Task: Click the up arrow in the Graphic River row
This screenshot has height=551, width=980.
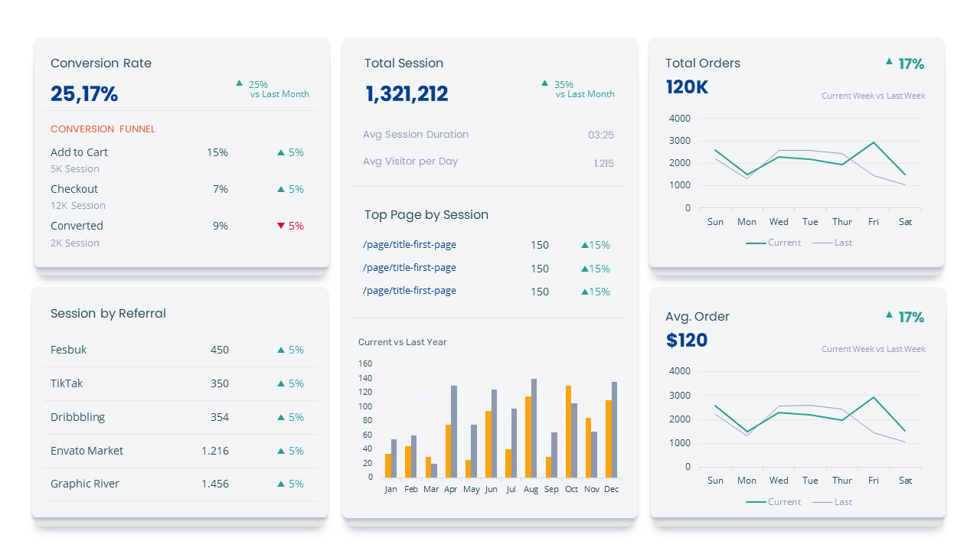Action: 281,484
